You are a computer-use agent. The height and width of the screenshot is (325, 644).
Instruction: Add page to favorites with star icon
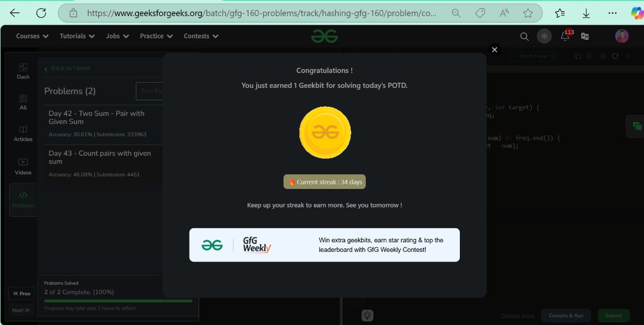point(528,13)
